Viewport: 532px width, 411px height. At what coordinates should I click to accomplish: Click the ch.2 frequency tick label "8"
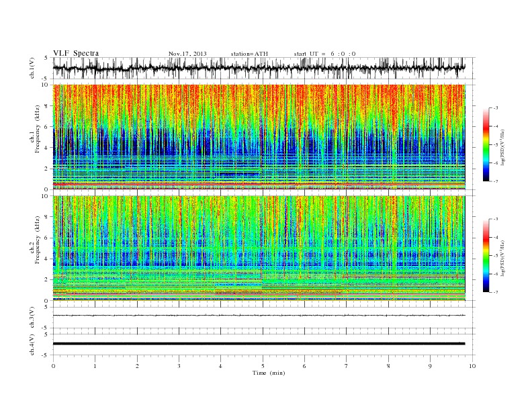(46, 217)
